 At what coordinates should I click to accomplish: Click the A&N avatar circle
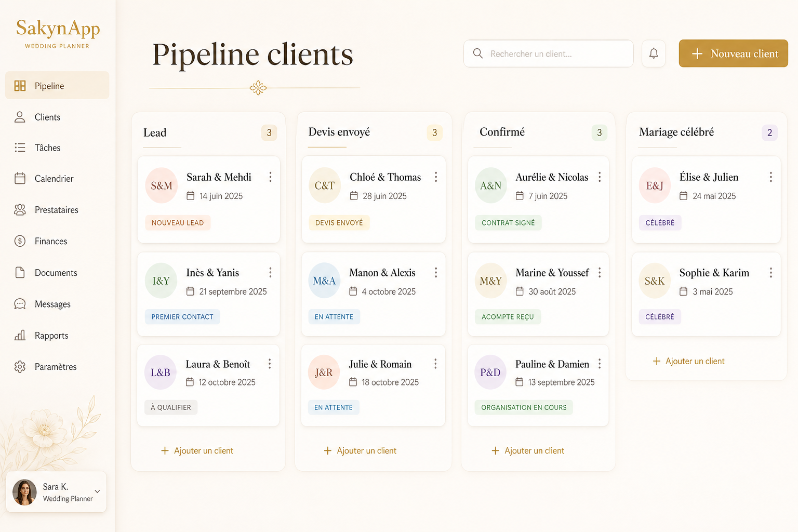tap(491, 185)
